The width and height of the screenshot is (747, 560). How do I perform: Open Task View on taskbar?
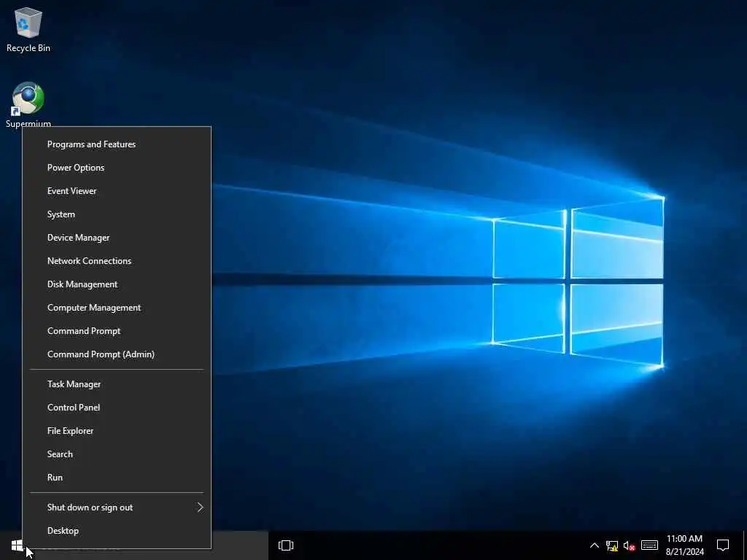tap(286, 545)
